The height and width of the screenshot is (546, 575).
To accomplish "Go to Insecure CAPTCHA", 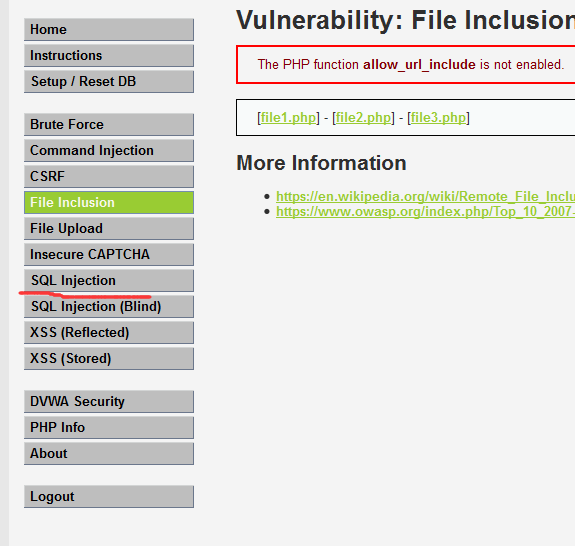I will (x=109, y=254).
